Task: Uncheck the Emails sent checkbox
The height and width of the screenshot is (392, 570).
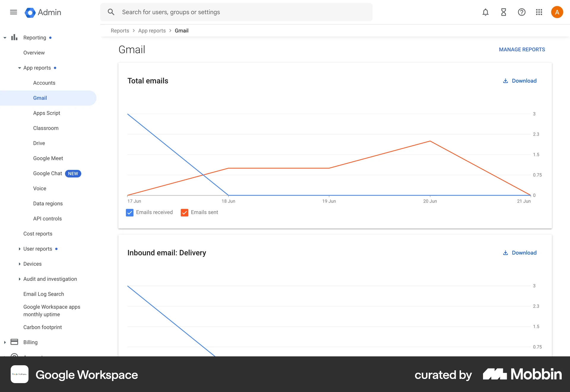Action: click(184, 212)
